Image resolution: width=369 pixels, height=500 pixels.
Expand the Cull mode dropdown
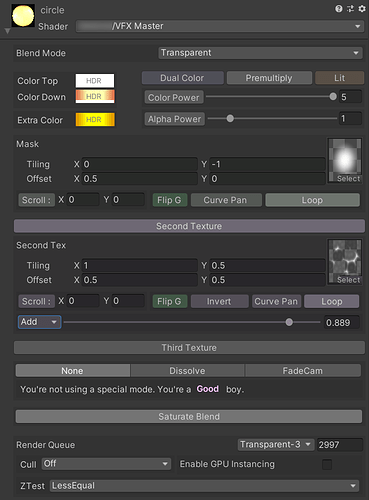click(x=106, y=464)
